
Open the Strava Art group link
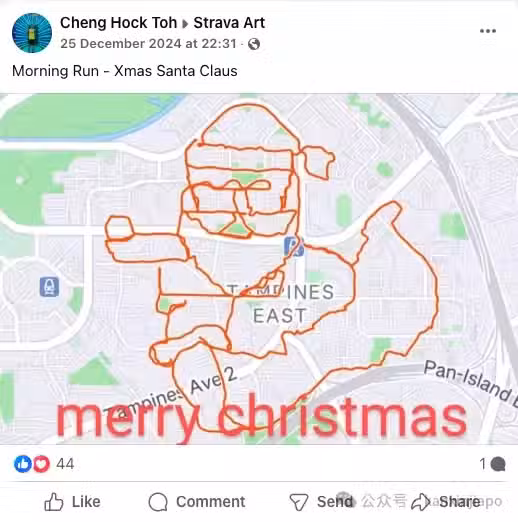click(229, 23)
